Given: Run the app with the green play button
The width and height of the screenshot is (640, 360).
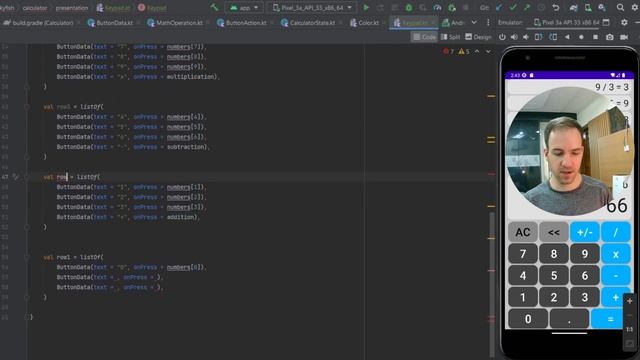Looking at the screenshot, I should tap(366, 7).
